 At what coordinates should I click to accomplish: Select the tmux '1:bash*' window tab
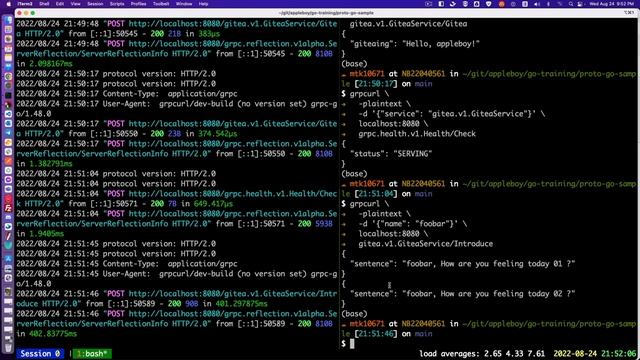[92, 354]
